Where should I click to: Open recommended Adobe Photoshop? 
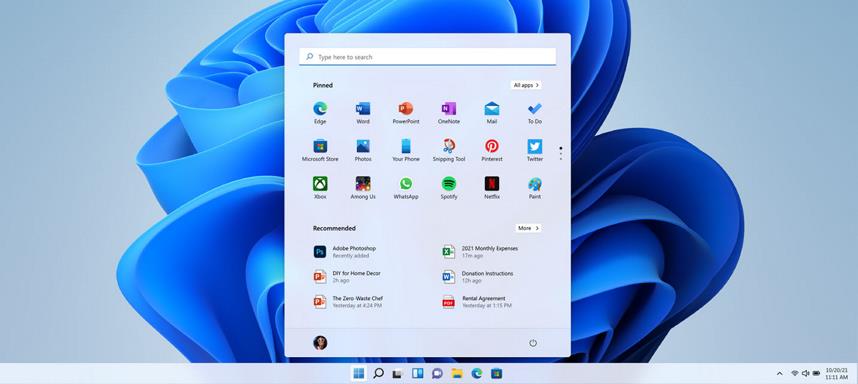click(345, 252)
